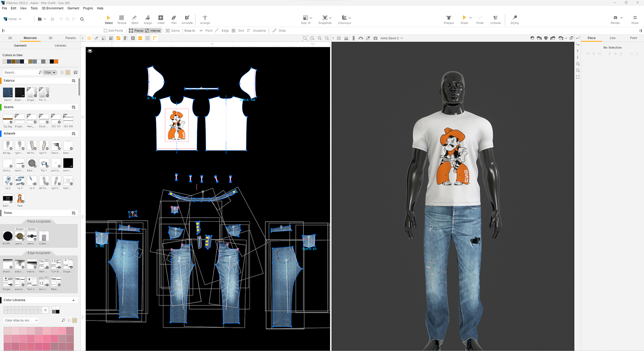Click the front-view avatar head icon
The width and height of the screenshot is (644, 351).
pyautogui.click(x=532, y=38)
